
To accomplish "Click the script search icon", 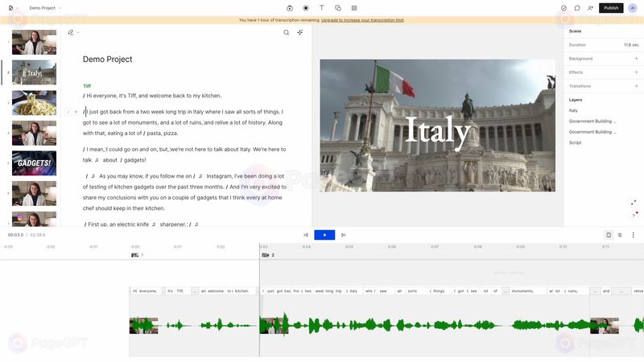I will [x=287, y=32].
